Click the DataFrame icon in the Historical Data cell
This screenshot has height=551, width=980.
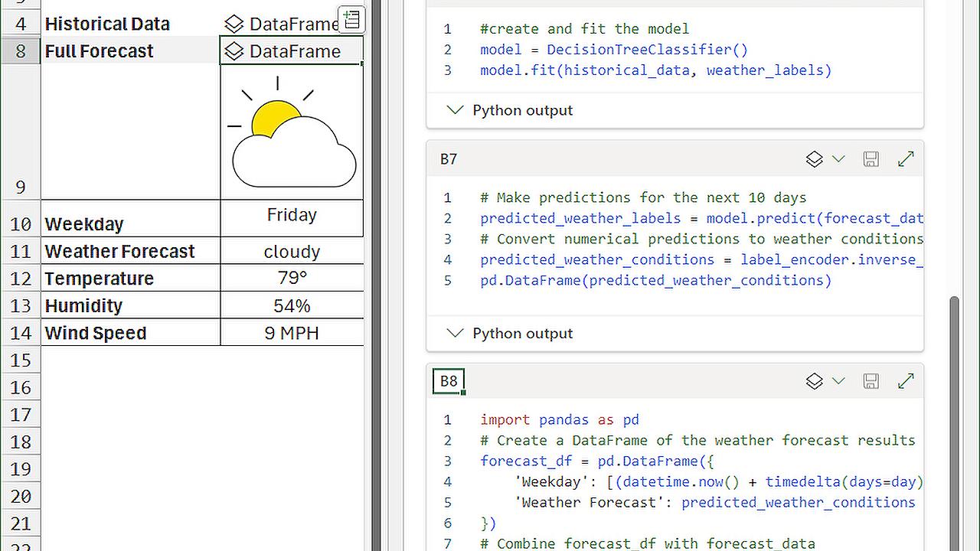pyautogui.click(x=234, y=24)
